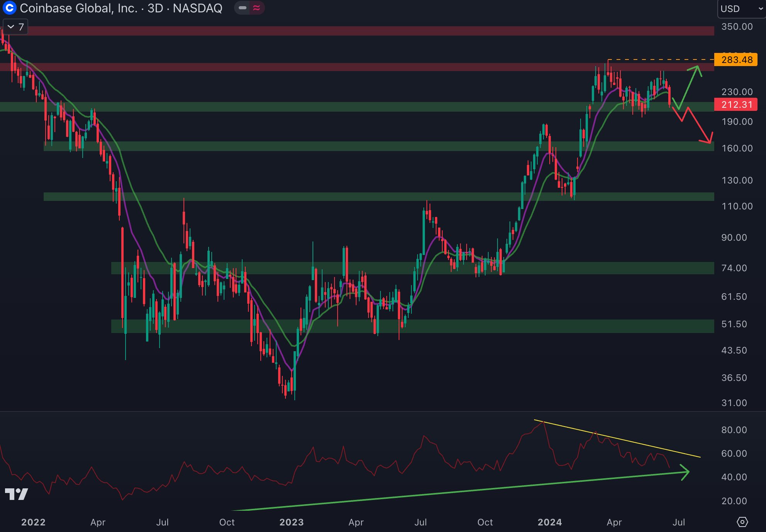Open the USD currency dropdown

click(x=741, y=8)
